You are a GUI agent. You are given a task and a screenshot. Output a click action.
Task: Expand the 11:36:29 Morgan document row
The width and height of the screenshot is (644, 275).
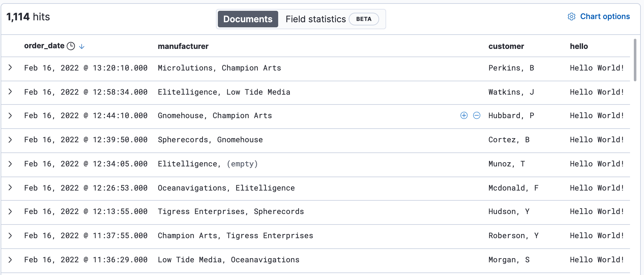pos(10,260)
